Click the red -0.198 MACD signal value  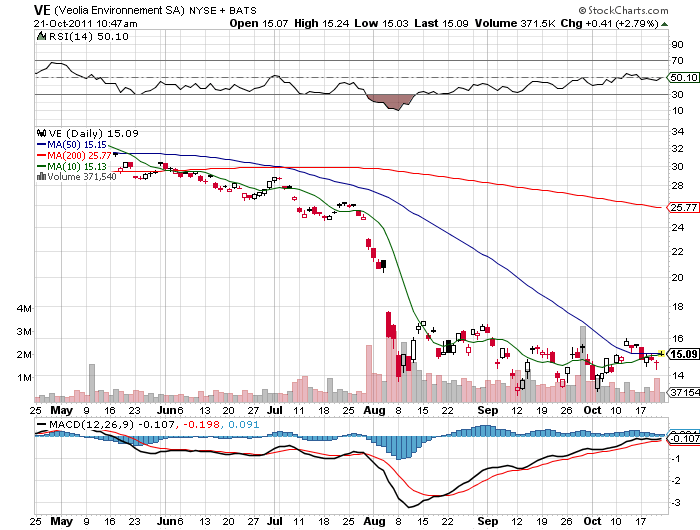point(200,424)
